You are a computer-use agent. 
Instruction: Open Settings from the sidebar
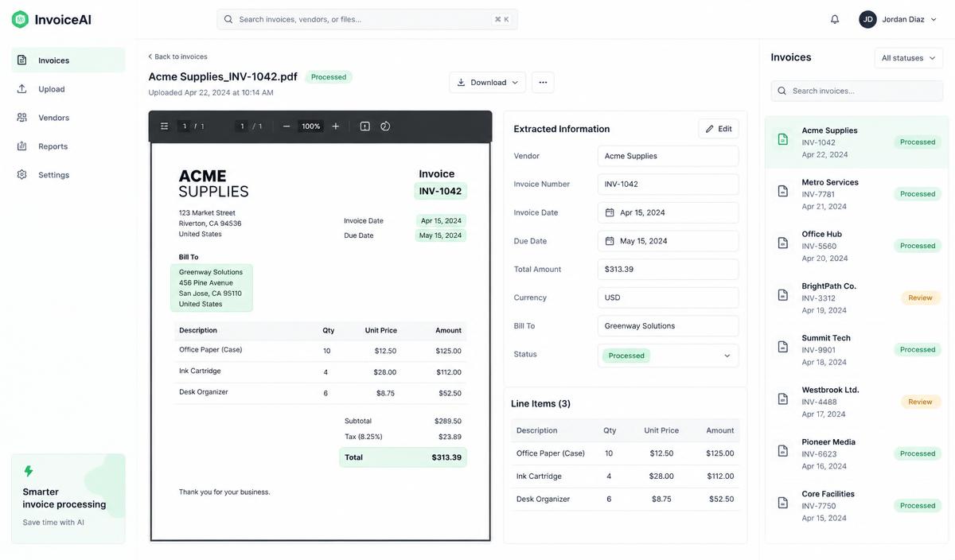click(x=68, y=175)
